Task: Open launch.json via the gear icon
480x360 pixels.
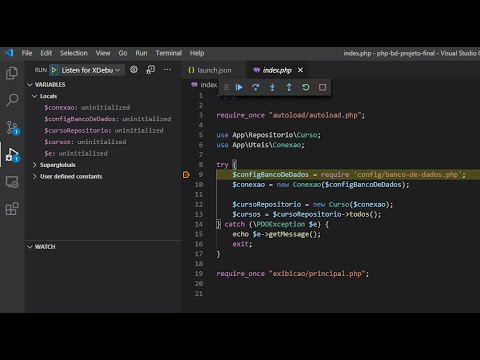Action: pos(134,70)
